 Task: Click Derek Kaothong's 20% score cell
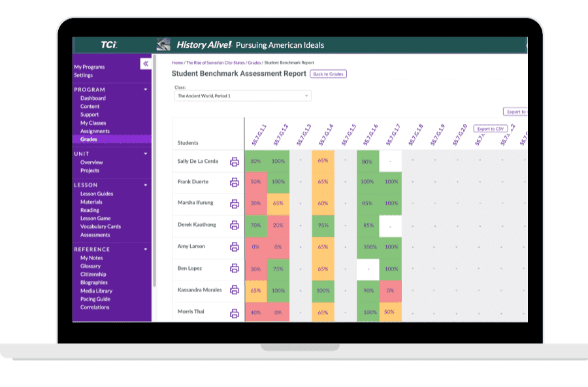[278, 226]
